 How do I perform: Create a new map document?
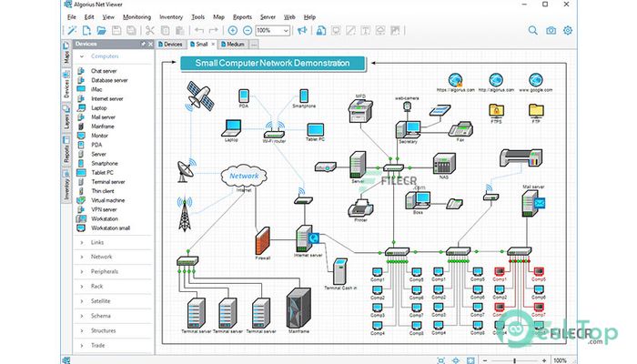click(x=86, y=30)
